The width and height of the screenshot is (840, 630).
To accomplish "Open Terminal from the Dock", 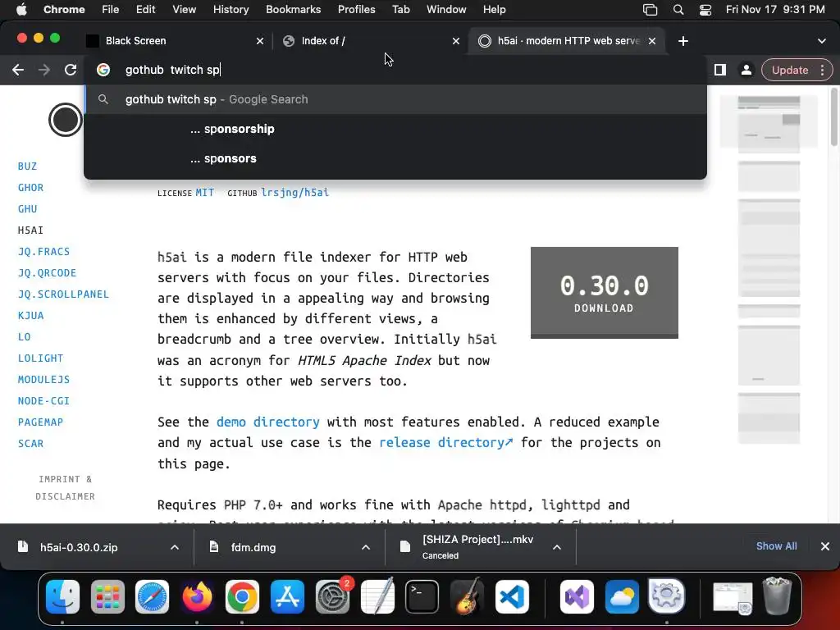I will pyautogui.click(x=422, y=597).
